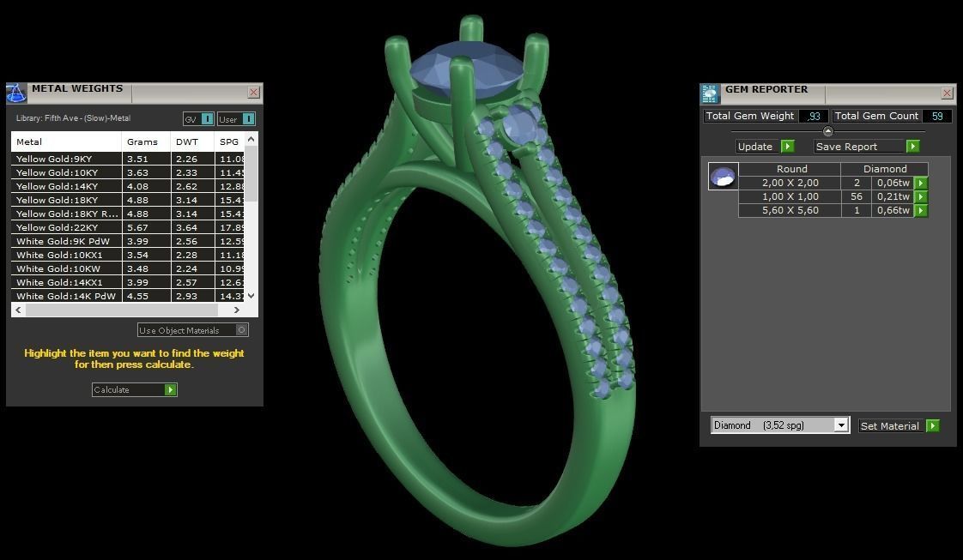Click green arrow on 5,60 X 5,60 row
The image size is (963, 560).
pyautogui.click(x=921, y=210)
